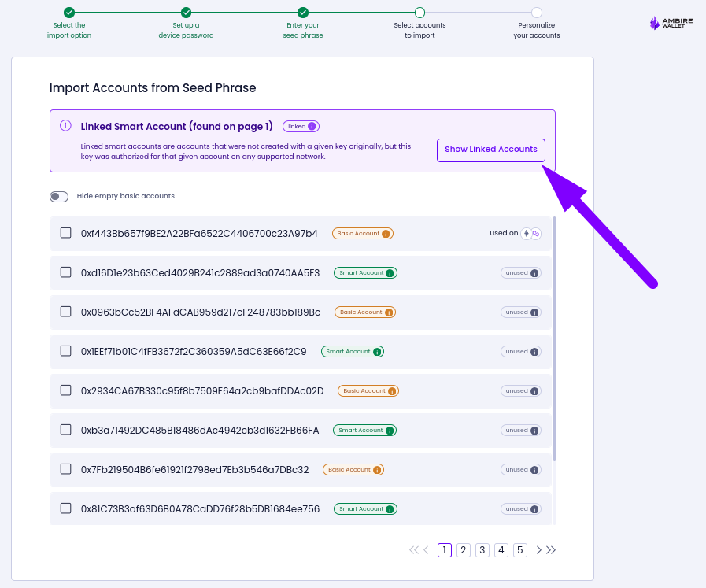706x588 pixels.
Task: Click unused info icon on 0x2934CA67 row
Action: [534, 391]
